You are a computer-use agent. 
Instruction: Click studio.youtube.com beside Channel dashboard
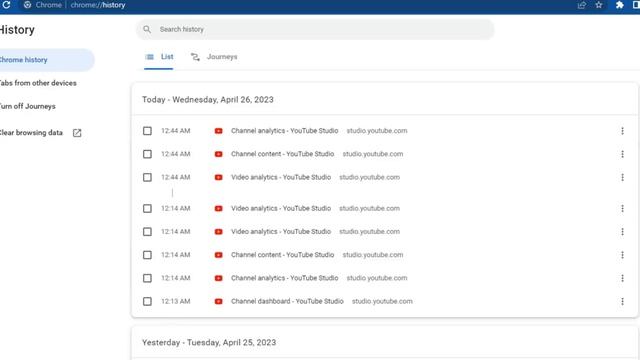382,301
